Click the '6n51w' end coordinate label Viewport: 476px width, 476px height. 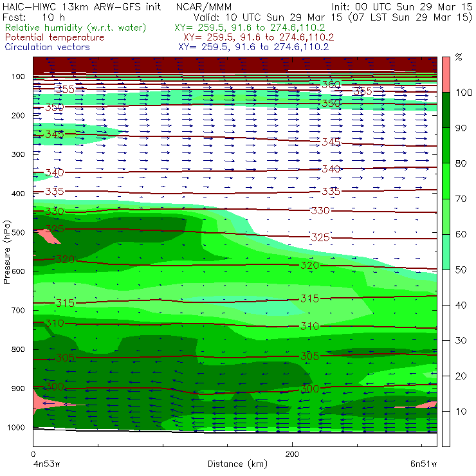[423, 464]
